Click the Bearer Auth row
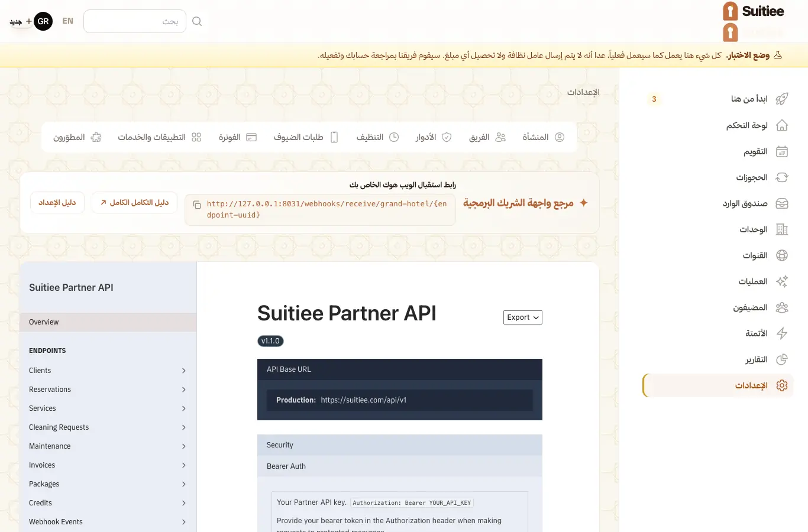Screen dimensions: 808x532 click(x=400, y=466)
